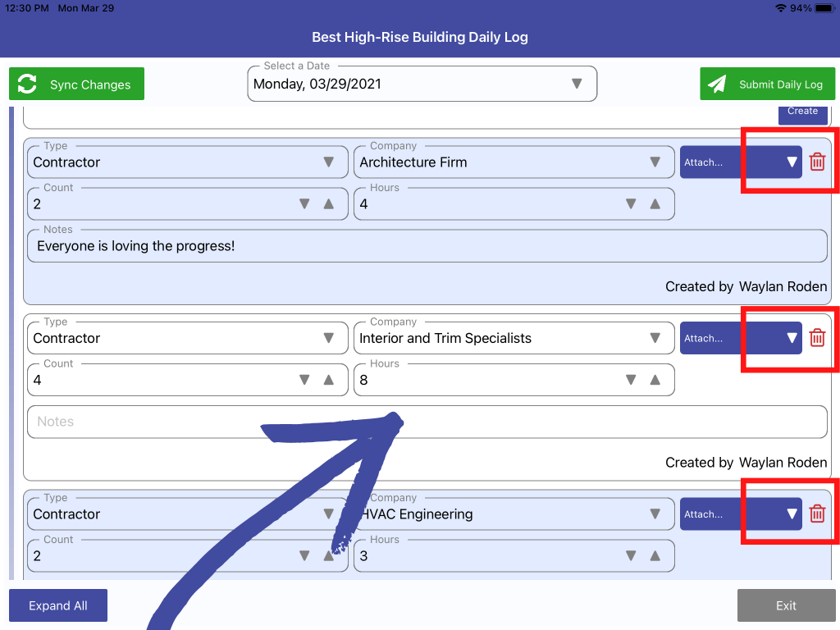Click the Sync Changes button
The width and height of the screenshot is (840, 630).
coord(76,84)
